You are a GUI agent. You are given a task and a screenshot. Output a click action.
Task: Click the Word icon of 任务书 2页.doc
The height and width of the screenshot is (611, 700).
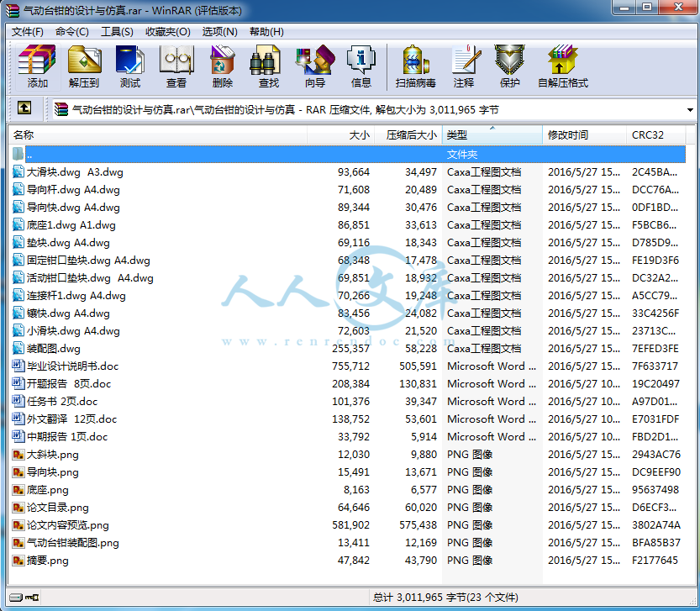[x=18, y=401]
